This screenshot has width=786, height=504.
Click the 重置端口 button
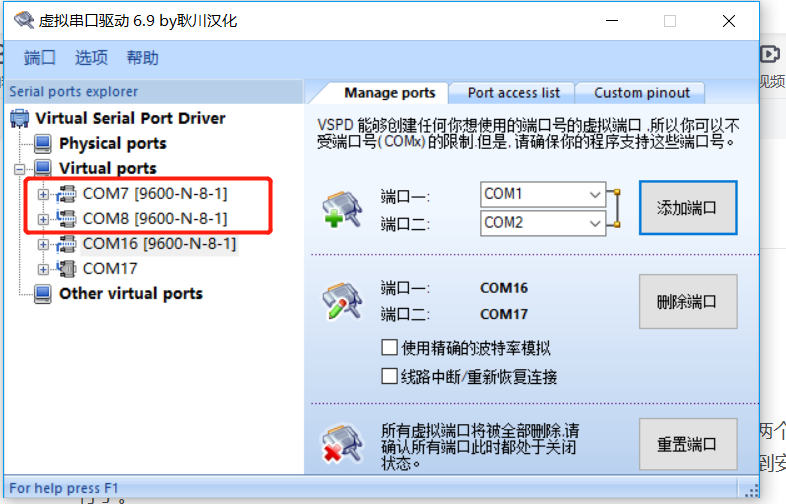click(x=688, y=444)
